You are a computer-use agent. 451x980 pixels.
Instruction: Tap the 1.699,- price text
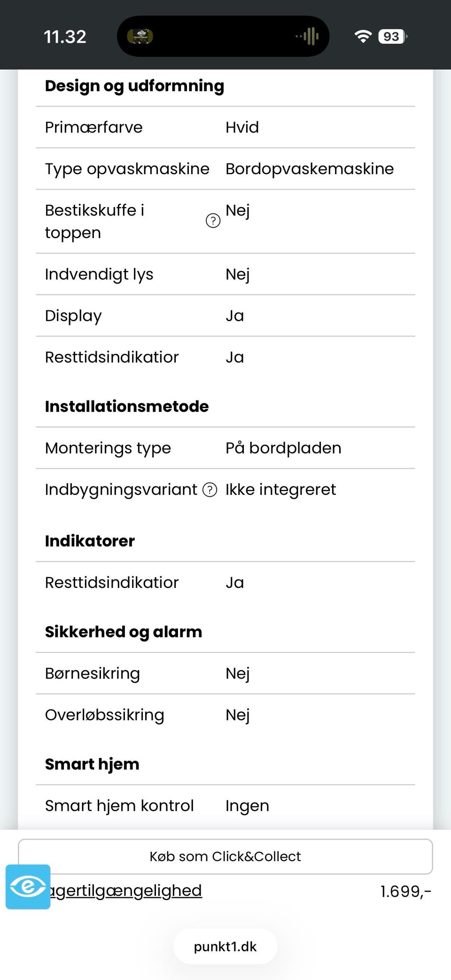405,891
